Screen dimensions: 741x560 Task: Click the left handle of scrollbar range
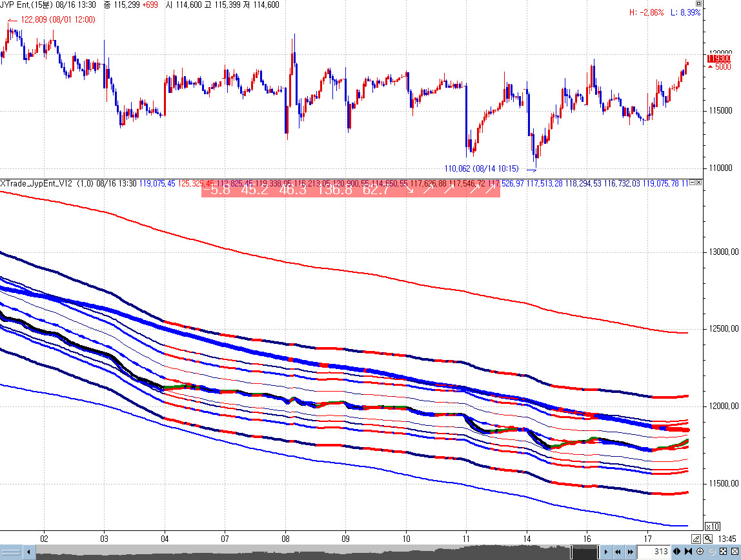571,552
